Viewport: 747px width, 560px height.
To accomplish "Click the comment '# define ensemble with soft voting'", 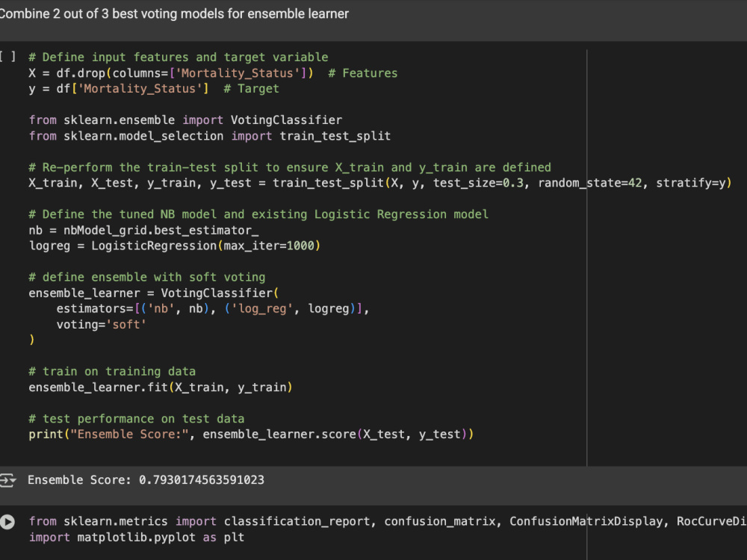I will [x=146, y=277].
